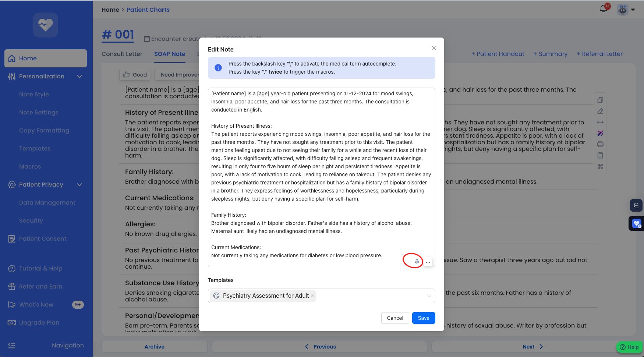Viewport: 644px width, 357px height.
Task: Go to Home in sidebar
Action: click(46, 58)
